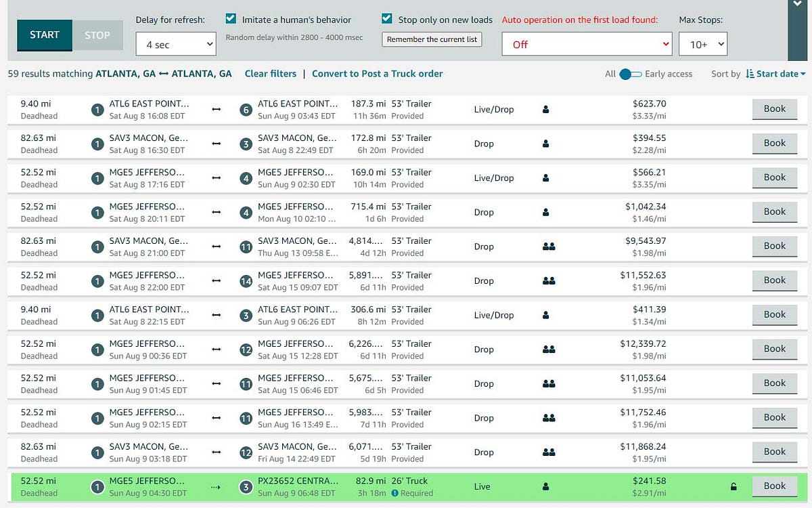Click the stop count badge 6 on the first load

point(245,109)
